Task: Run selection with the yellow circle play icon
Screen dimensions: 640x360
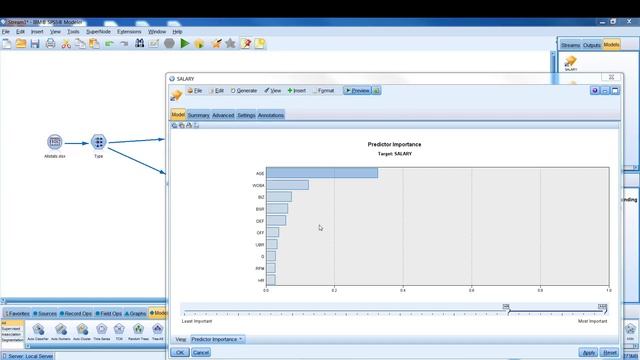Action: click(x=199, y=43)
